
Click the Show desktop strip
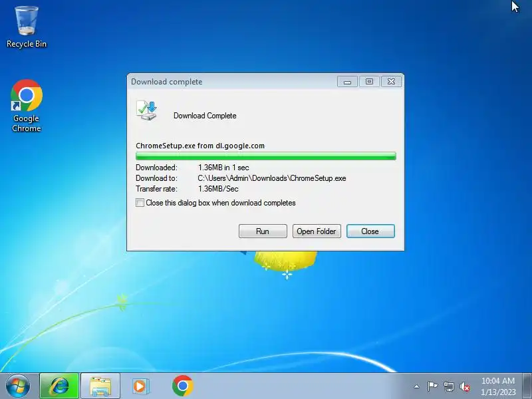click(x=527, y=386)
